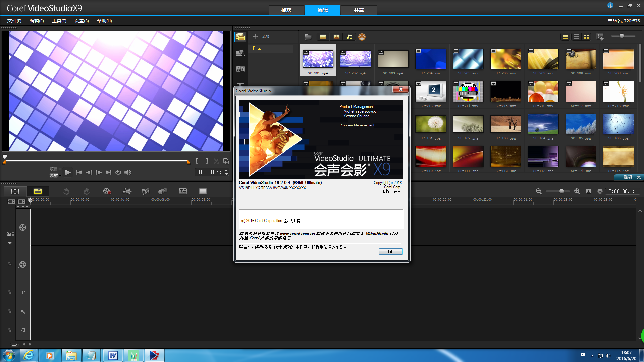Toggle the video track reel button
This screenshot has width=644, height=362.
point(23,227)
